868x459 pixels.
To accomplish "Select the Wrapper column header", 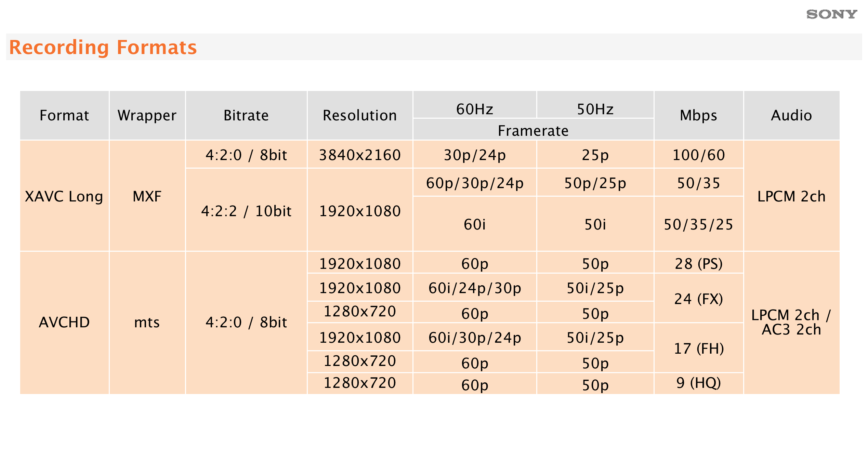I will click(x=147, y=116).
